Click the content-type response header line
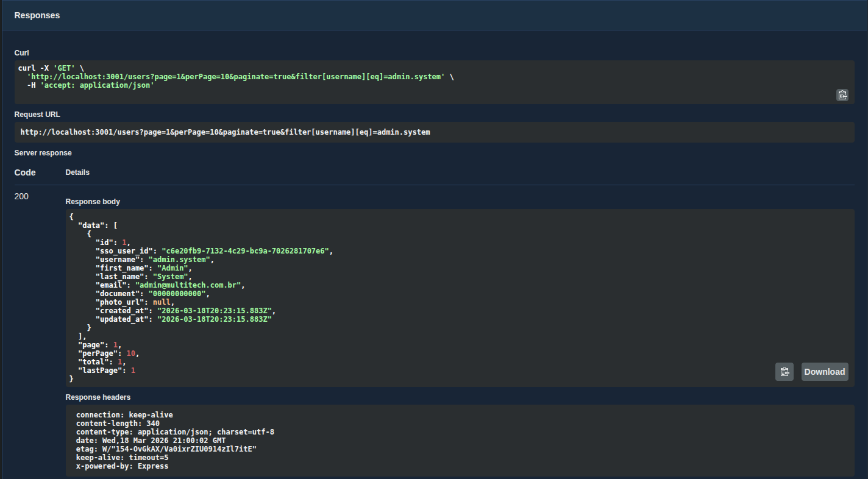The height and width of the screenshot is (479, 868). [x=175, y=432]
